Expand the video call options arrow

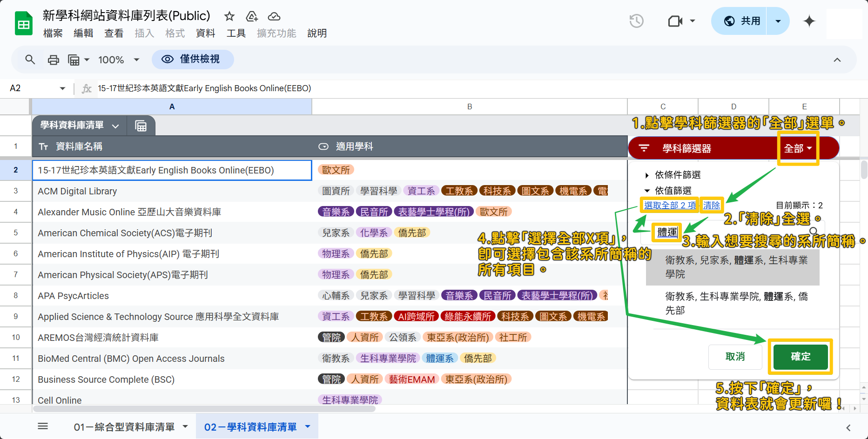693,21
